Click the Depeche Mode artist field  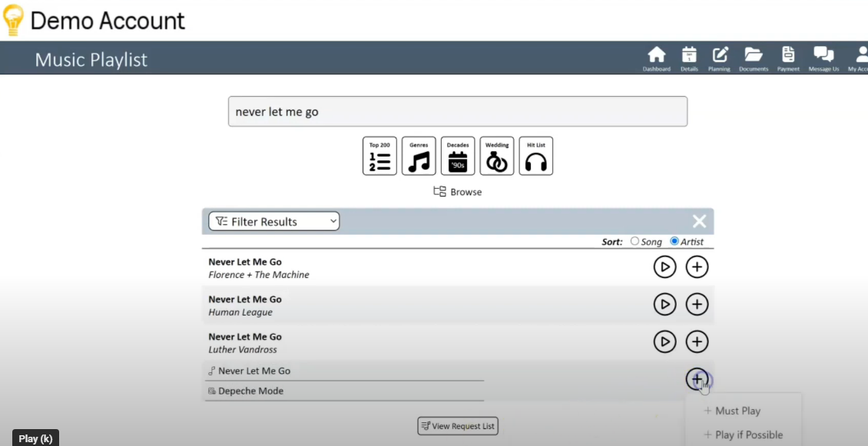tap(344, 391)
